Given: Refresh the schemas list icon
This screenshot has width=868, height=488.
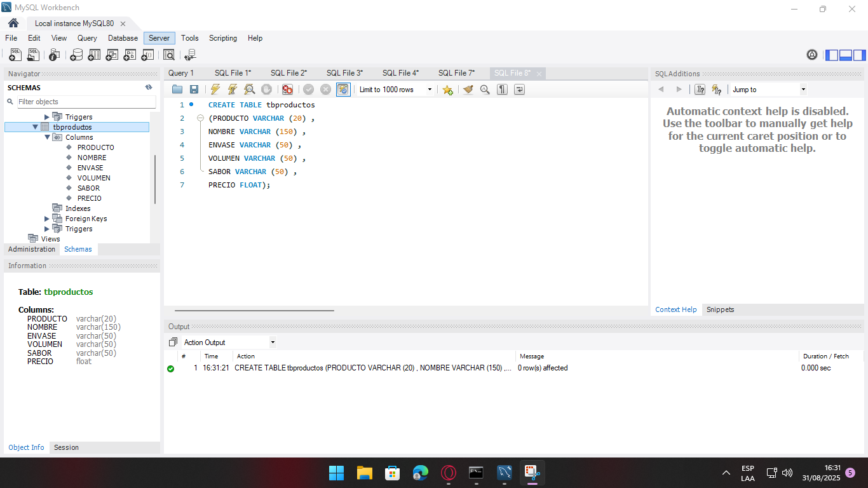Looking at the screenshot, I should click(149, 88).
